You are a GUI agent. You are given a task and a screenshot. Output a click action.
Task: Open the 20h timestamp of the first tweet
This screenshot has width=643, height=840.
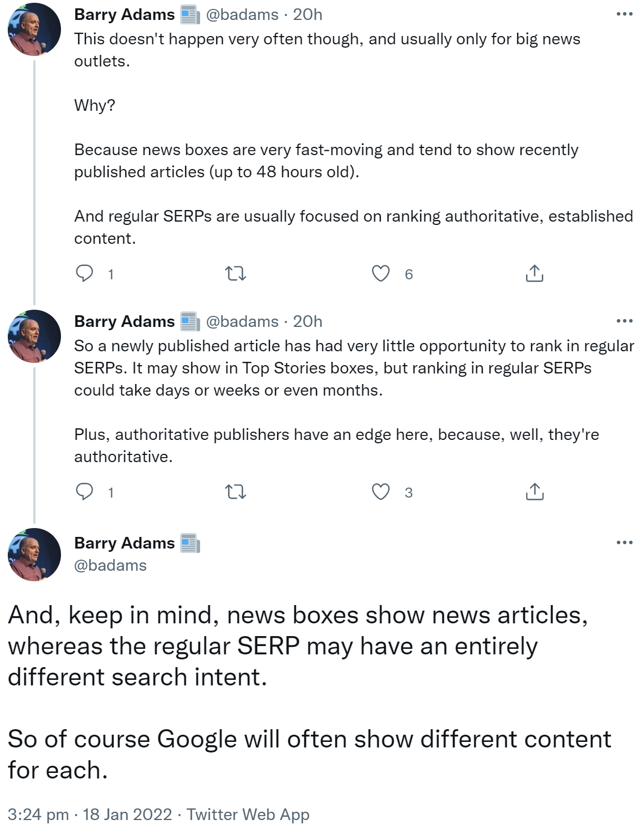click(308, 14)
